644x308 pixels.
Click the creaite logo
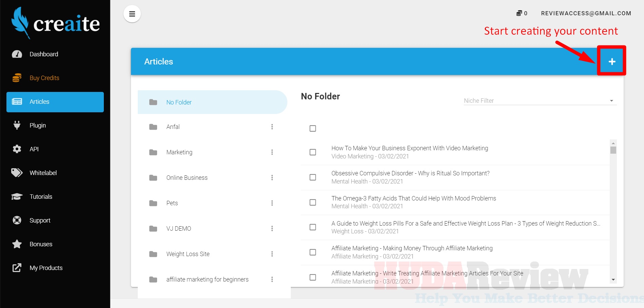[x=55, y=23]
